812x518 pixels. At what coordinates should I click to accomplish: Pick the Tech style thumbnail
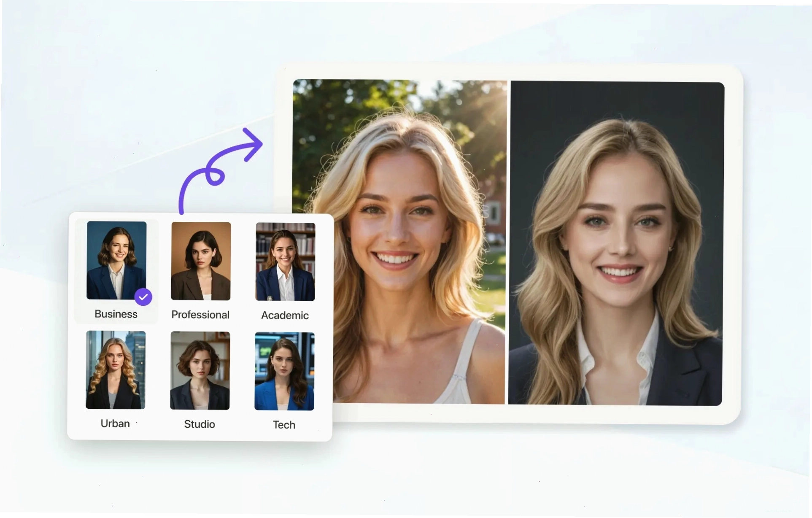[284, 371]
